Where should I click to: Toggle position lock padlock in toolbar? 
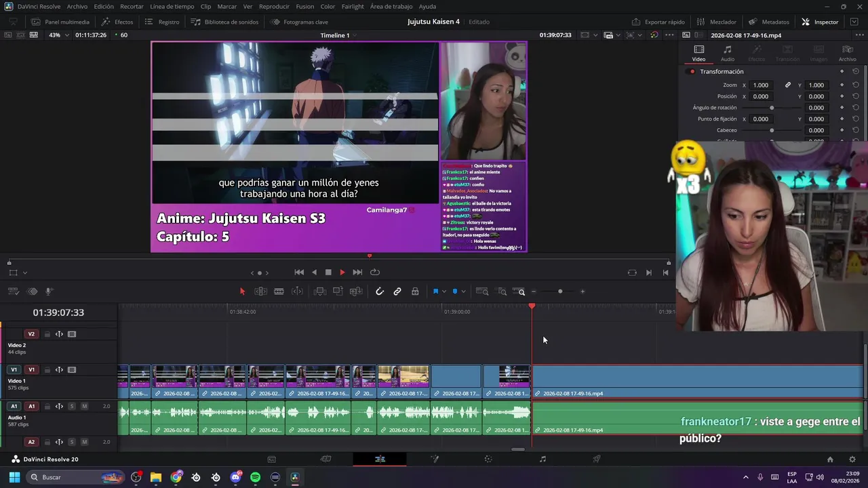[415, 291]
